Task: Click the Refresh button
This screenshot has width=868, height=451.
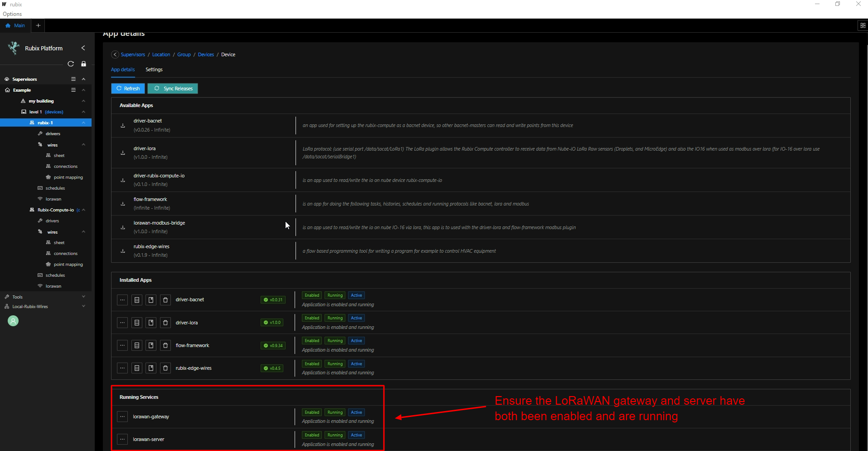Action: 128,88
